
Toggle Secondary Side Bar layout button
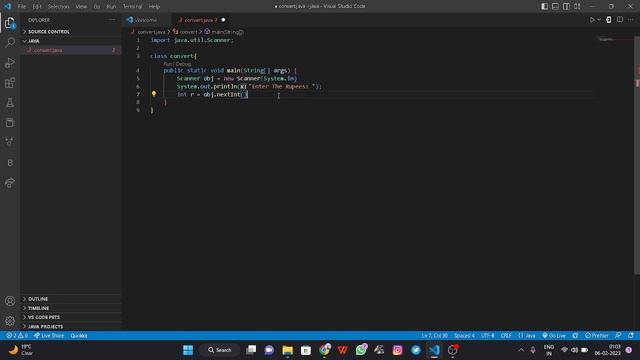567,6
